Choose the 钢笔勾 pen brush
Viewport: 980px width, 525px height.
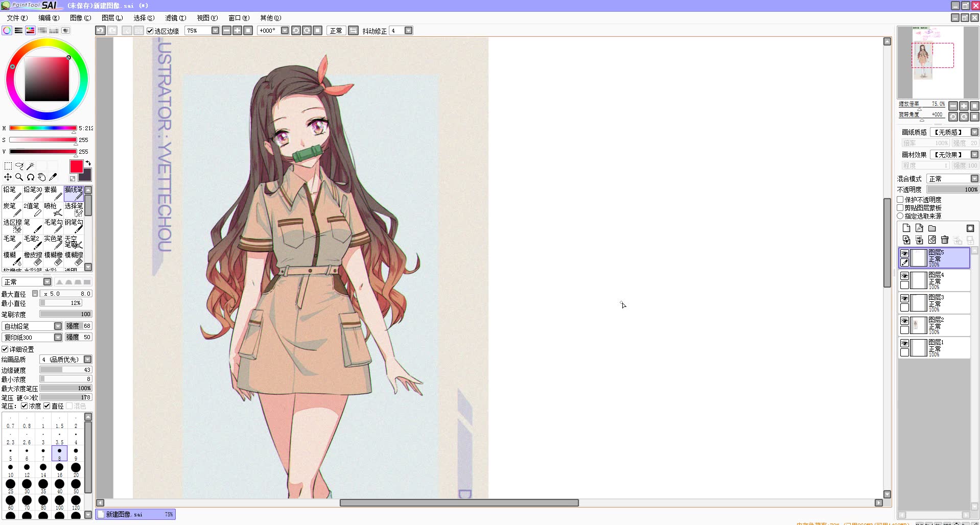point(74,226)
